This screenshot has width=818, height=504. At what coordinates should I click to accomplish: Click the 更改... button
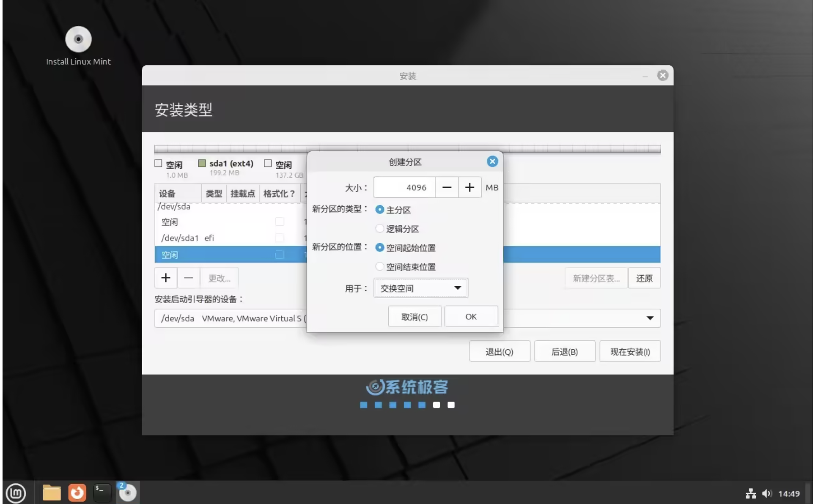pos(219,278)
